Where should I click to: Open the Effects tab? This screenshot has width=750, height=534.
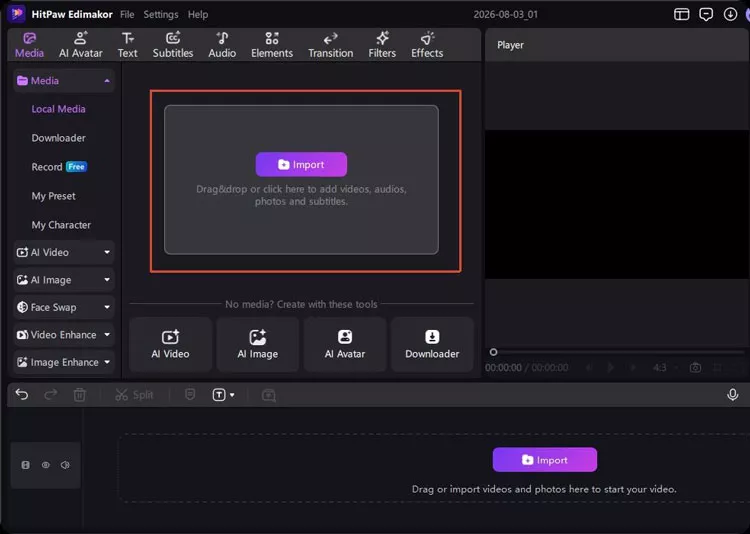pyautogui.click(x=427, y=45)
